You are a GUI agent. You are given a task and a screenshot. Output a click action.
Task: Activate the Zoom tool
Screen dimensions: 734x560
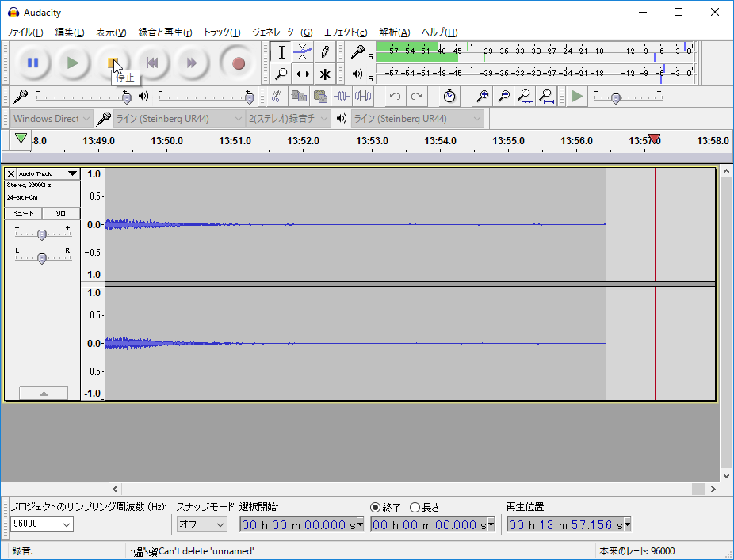281,74
